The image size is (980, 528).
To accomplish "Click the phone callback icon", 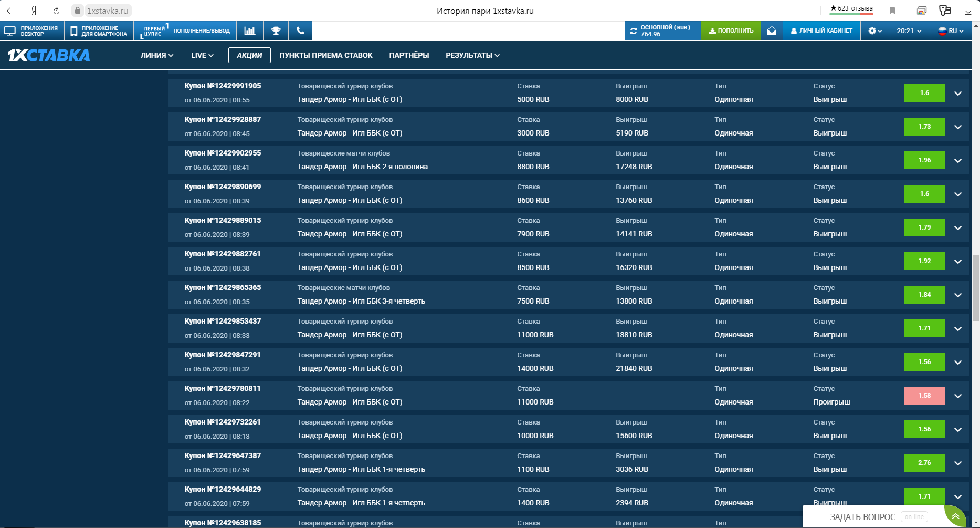I will click(300, 30).
